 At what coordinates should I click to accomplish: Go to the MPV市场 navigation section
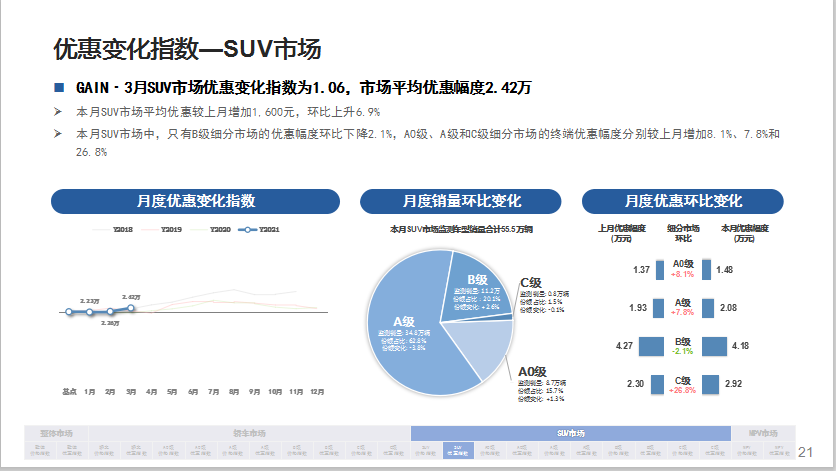coord(767,433)
